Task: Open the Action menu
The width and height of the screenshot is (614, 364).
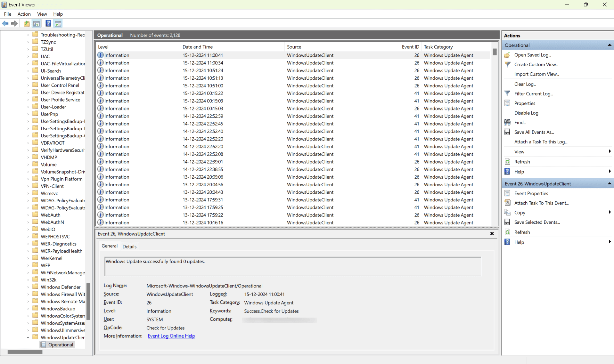Action: [x=24, y=14]
